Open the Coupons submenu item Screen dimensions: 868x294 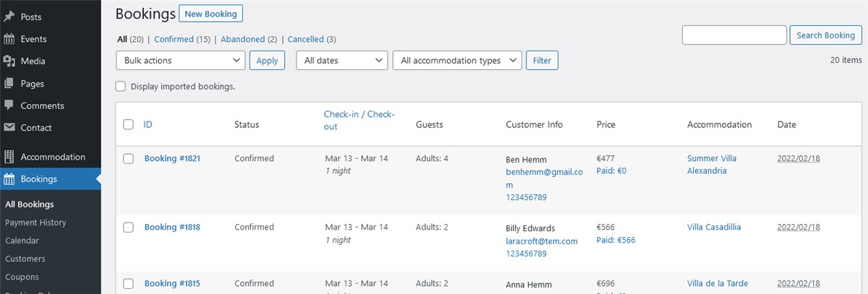click(x=22, y=277)
